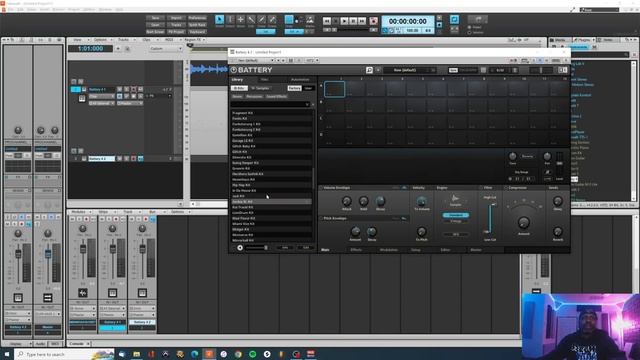This screenshot has height=360, width=640.
Task: Filter library by Drums tag
Action: (237, 97)
